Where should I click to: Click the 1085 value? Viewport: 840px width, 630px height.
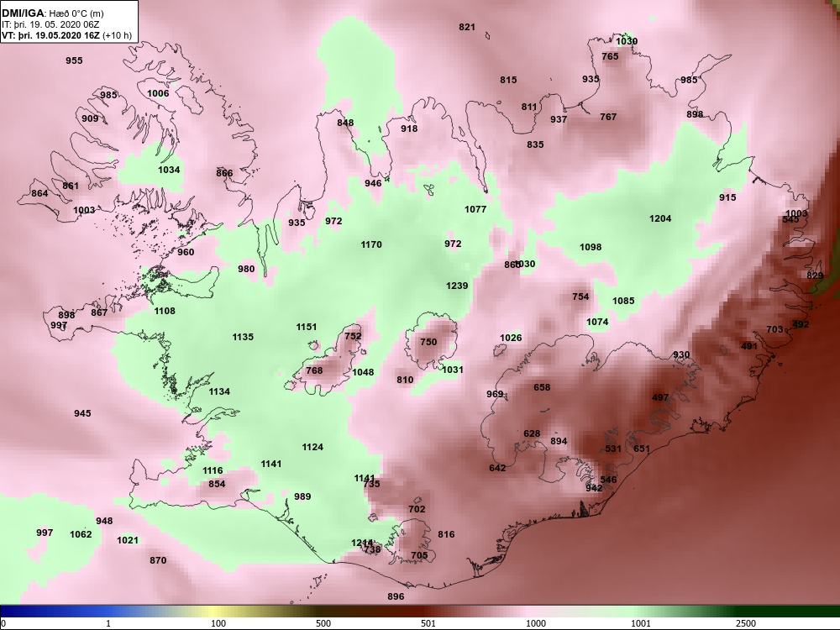coord(623,301)
